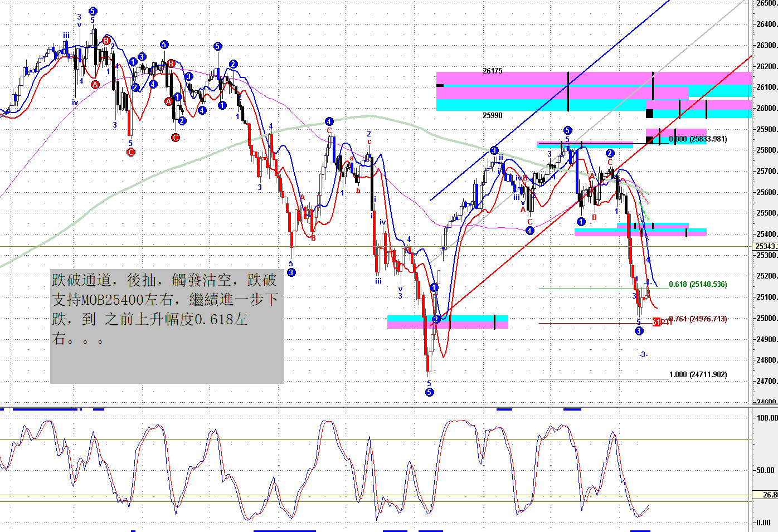
Task: Click 26300 on the price axis
Action: [767, 45]
